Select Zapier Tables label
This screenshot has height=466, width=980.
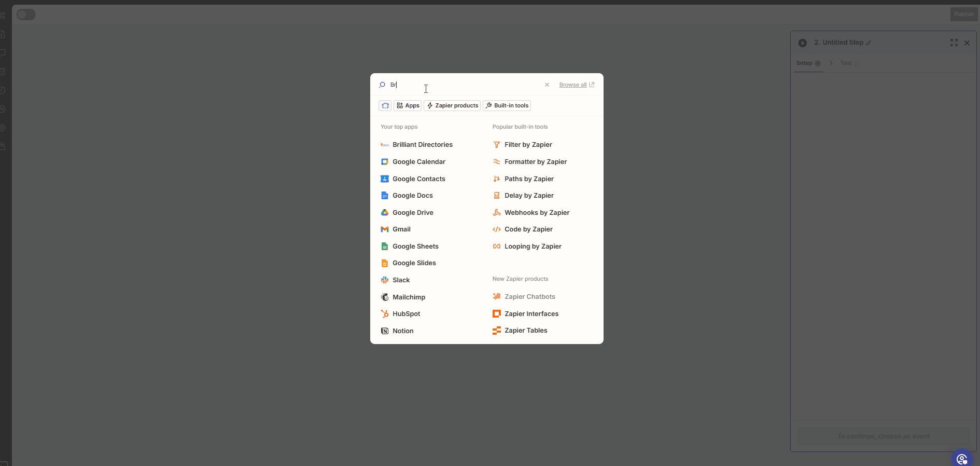[526, 331]
